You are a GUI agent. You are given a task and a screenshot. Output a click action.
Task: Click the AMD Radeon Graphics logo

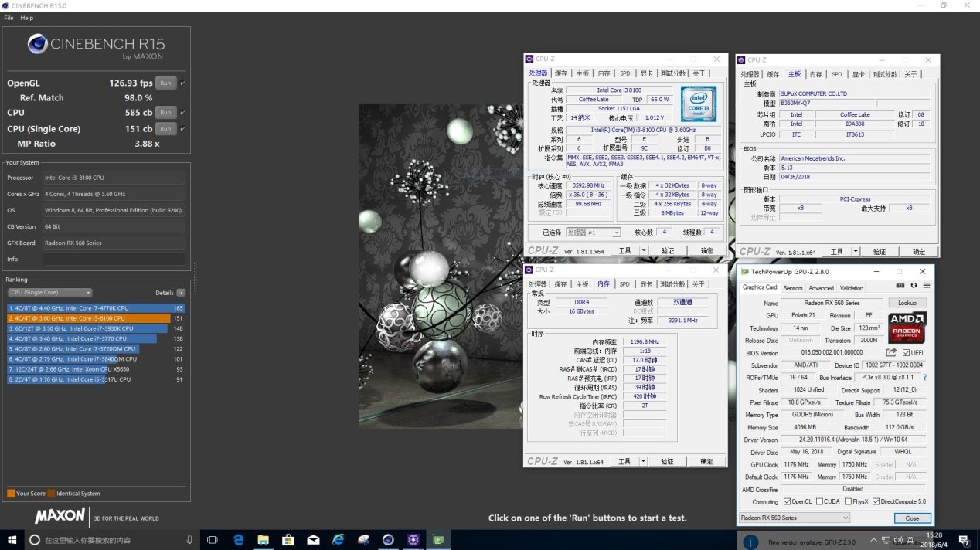[x=907, y=328]
